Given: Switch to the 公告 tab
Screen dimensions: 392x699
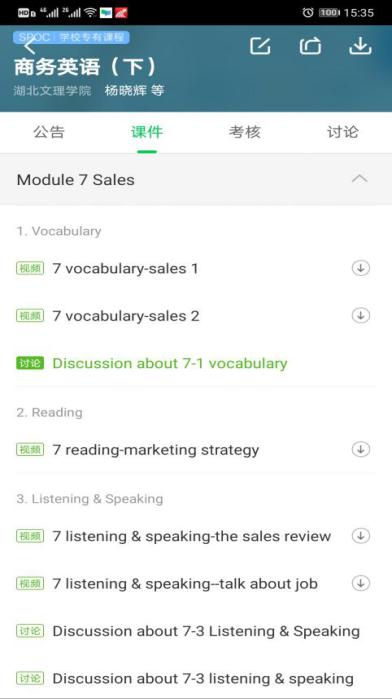Looking at the screenshot, I should [x=49, y=132].
